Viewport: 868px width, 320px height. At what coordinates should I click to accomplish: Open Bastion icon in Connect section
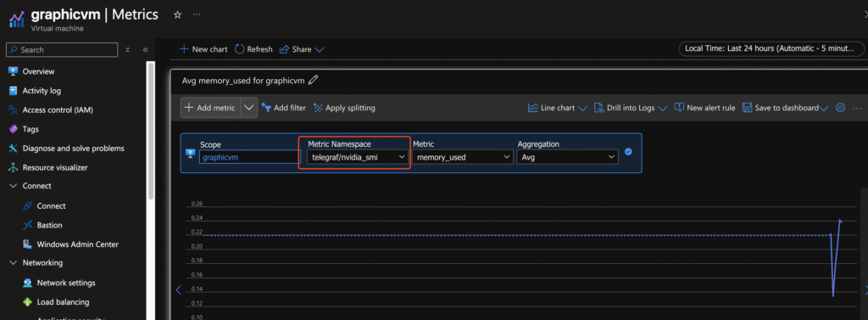pos(28,225)
